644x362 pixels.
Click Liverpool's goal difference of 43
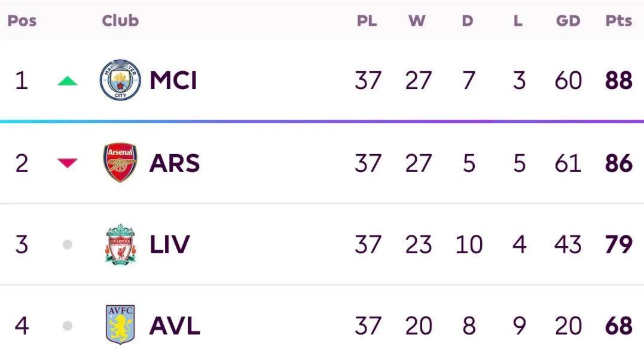pyautogui.click(x=567, y=244)
